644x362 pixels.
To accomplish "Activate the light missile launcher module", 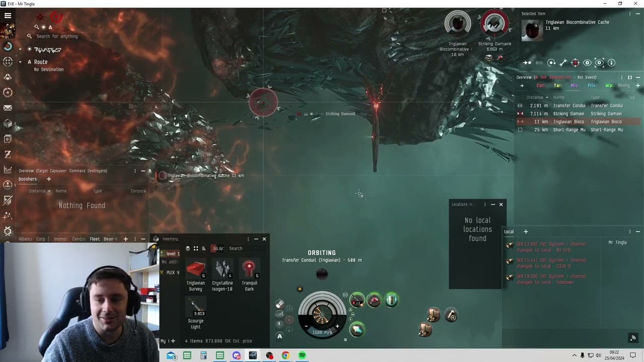I will [357, 301].
